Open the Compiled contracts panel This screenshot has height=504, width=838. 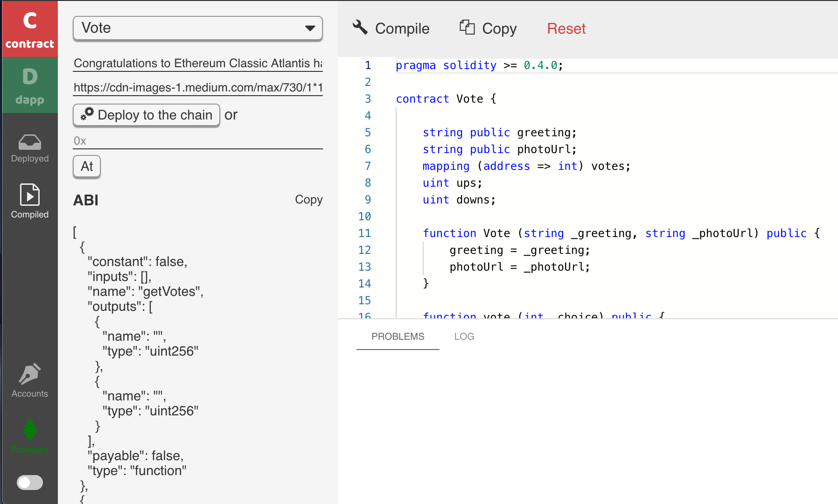tap(29, 201)
